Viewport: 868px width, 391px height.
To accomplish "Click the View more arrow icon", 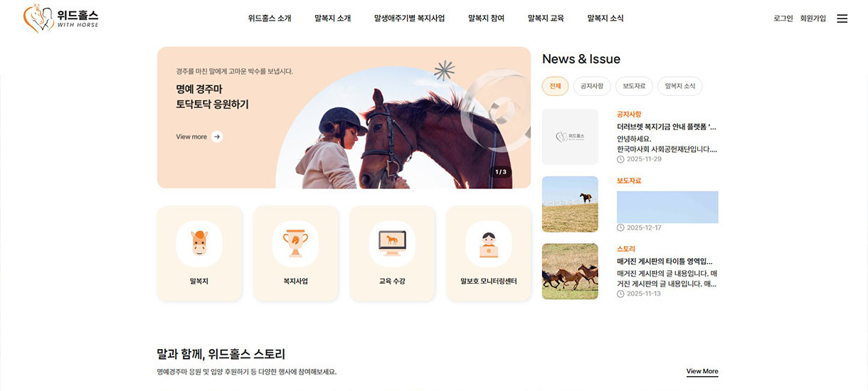I will pyautogui.click(x=217, y=136).
